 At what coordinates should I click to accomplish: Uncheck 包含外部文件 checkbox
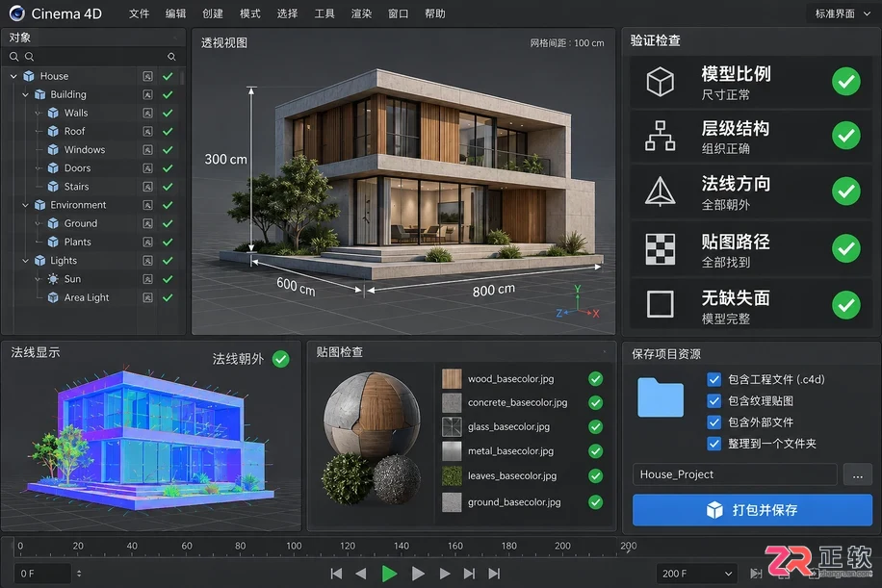713,422
